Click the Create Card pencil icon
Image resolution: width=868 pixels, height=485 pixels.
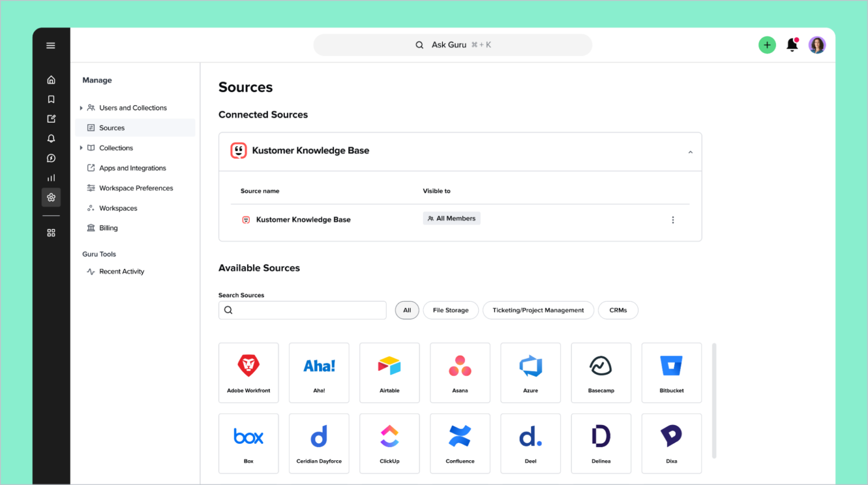(51, 119)
